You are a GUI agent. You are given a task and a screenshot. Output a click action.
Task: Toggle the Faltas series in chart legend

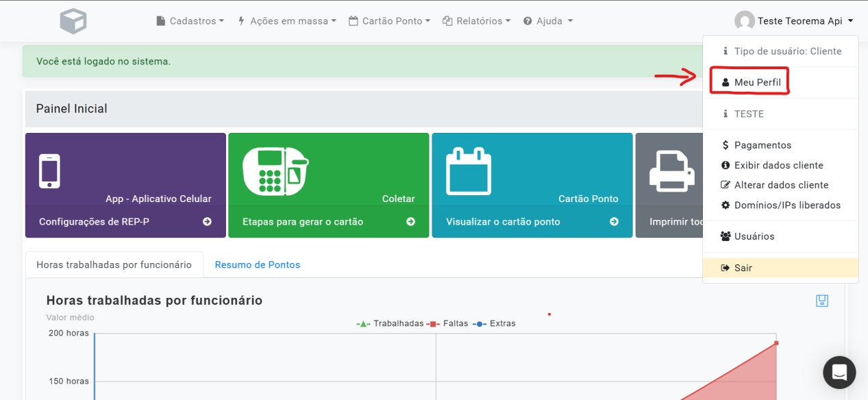coord(447,323)
